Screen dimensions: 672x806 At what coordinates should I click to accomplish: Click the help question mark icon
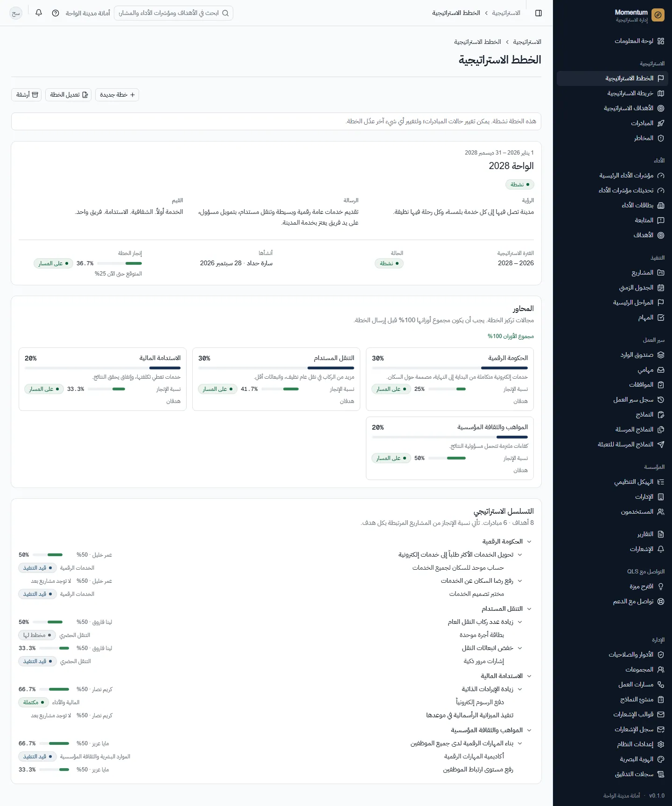point(56,13)
